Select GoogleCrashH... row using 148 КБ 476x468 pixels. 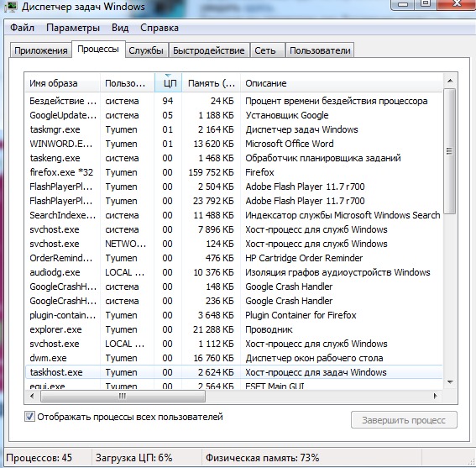(233, 287)
